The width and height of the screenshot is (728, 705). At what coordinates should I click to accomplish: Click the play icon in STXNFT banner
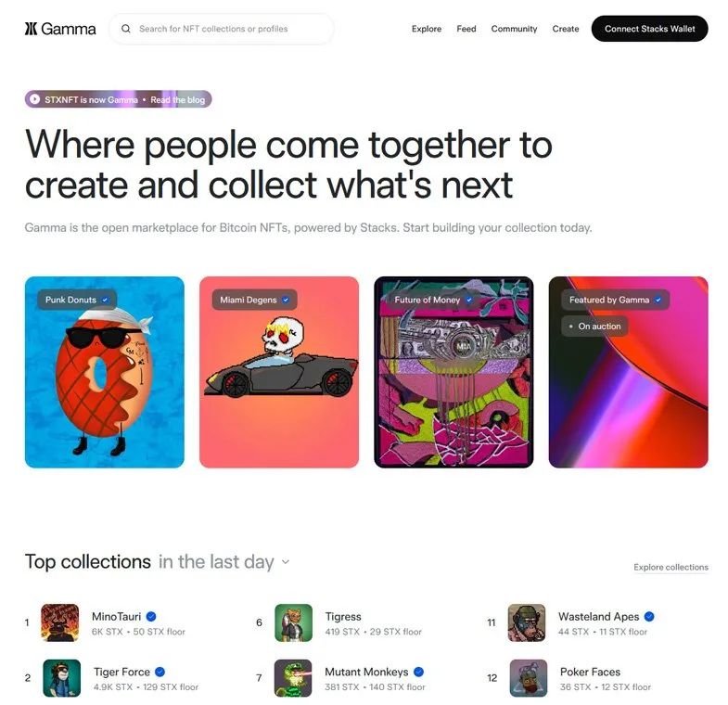point(35,99)
